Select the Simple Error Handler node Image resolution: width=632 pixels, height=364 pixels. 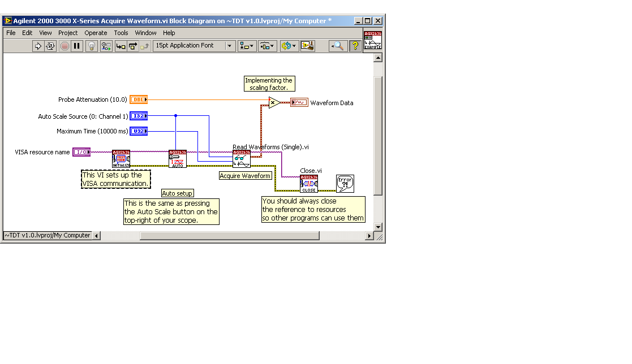coord(345,183)
